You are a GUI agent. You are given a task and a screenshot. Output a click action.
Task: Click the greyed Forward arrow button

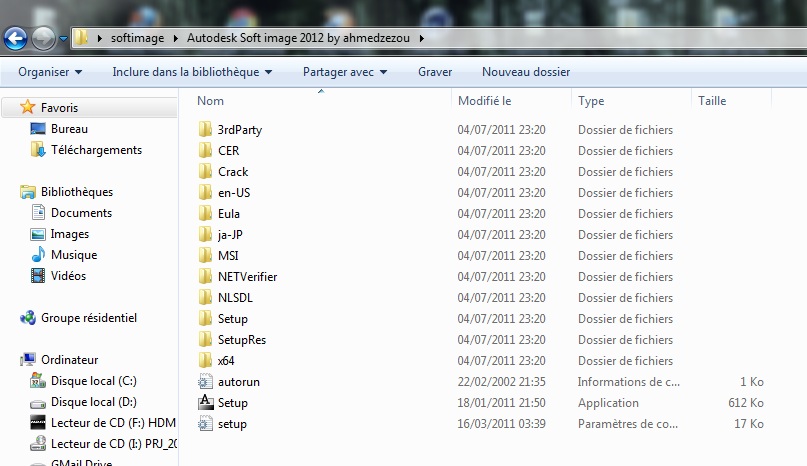[x=43, y=38]
